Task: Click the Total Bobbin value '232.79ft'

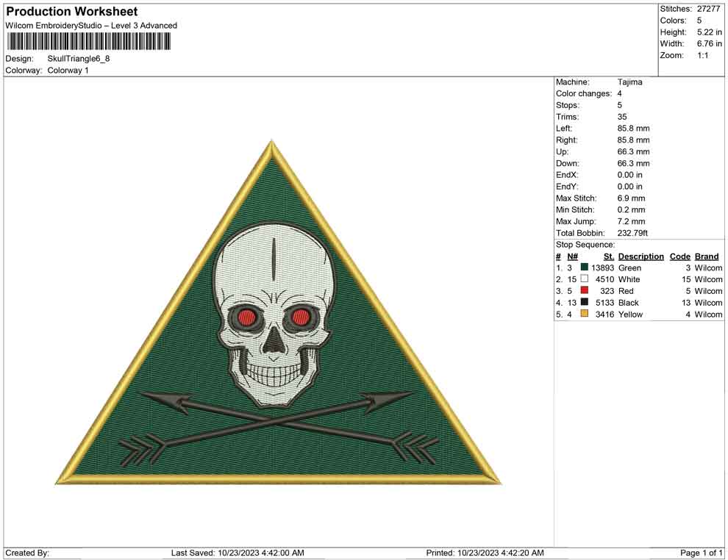Action: [632, 233]
